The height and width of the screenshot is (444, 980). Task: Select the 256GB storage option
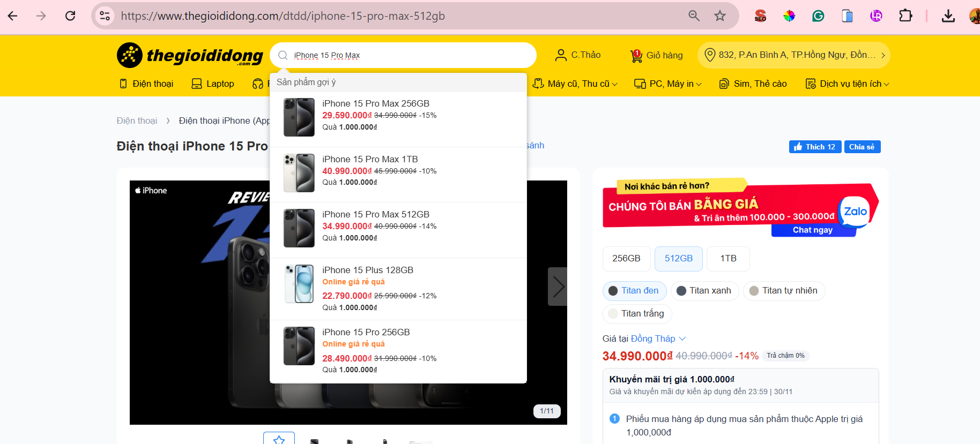click(x=626, y=259)
